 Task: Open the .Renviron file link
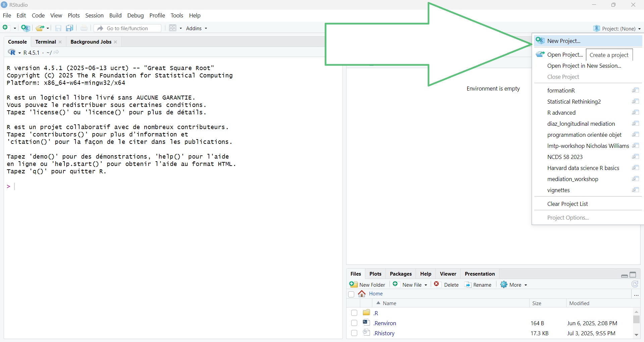coord(385,323)
